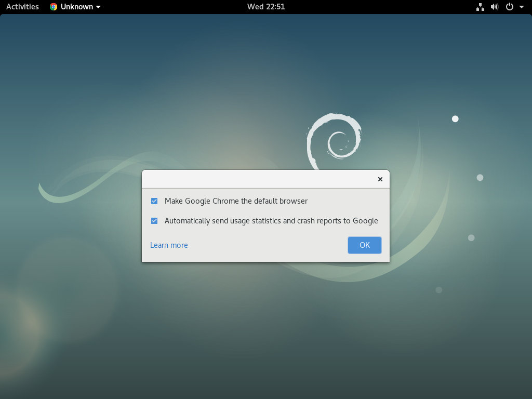
Task: Click the wired network status icon
Action: pos(480,7)
